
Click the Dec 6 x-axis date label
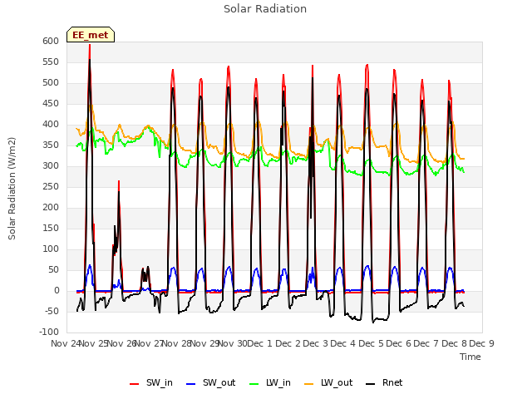pos(399,343)
